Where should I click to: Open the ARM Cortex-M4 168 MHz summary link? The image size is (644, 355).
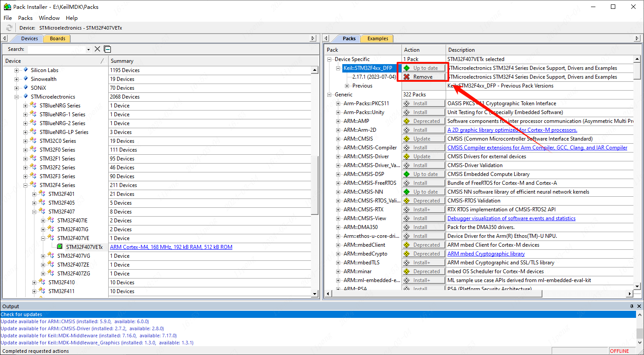(x=171, y=247)
